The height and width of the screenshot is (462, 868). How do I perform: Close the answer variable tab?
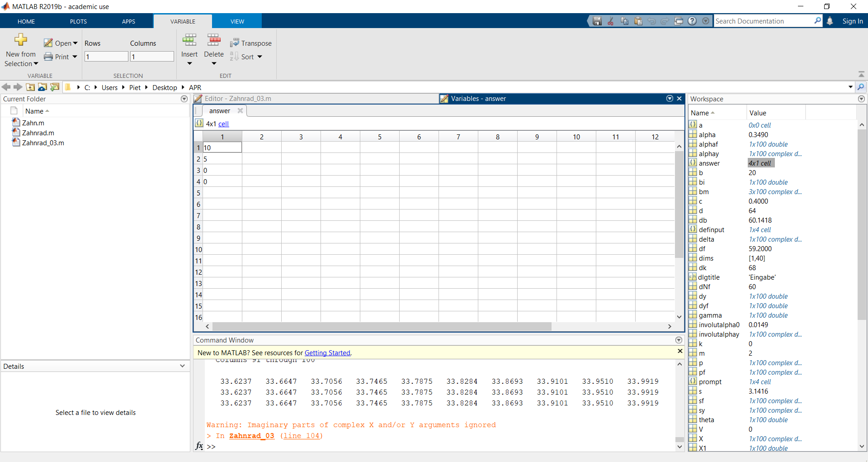click(240, 111)
